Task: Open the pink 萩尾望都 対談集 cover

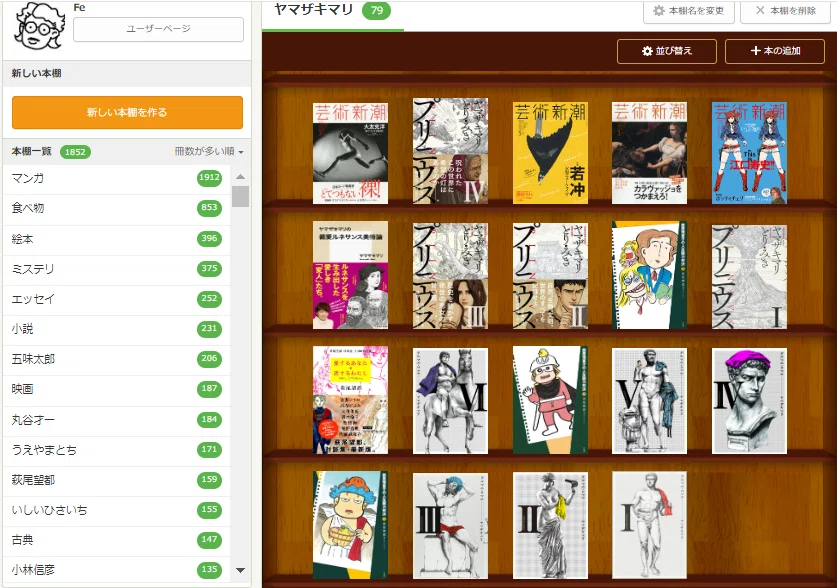Action: (350, 400)
